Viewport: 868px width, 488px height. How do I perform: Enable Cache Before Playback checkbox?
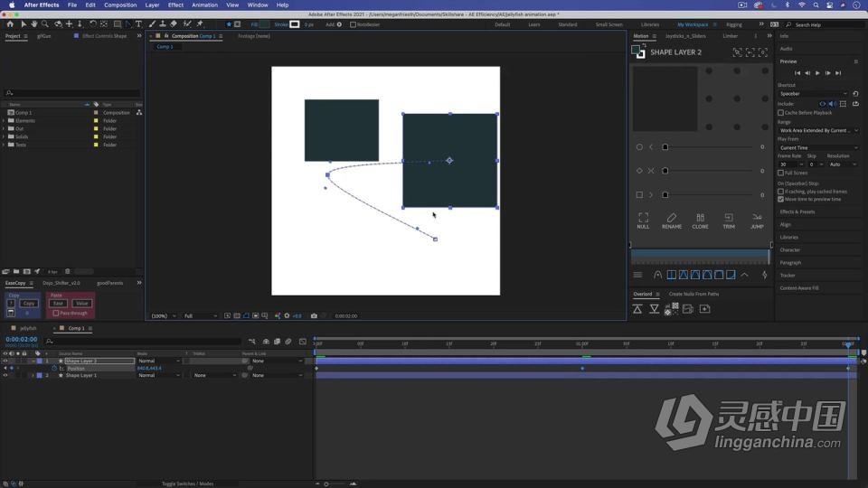(x=780, y=113)
